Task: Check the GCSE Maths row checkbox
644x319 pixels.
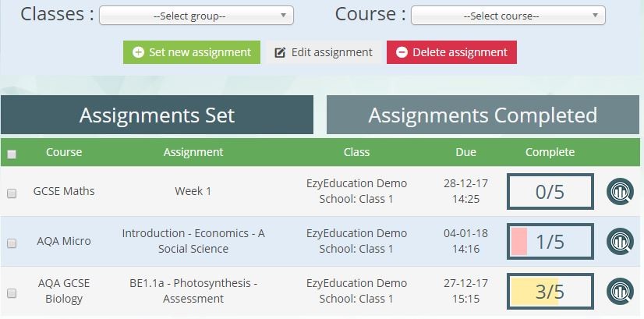Action: (12, 193)
